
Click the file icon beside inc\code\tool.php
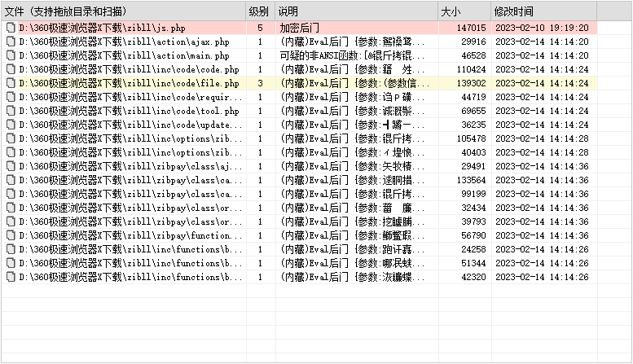11,111
